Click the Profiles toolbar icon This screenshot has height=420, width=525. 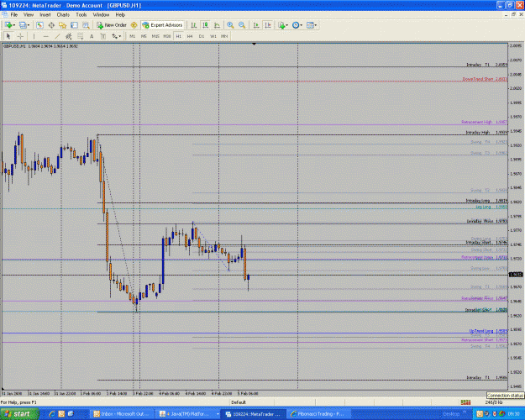pyautogui.click(x=23, y=25)
